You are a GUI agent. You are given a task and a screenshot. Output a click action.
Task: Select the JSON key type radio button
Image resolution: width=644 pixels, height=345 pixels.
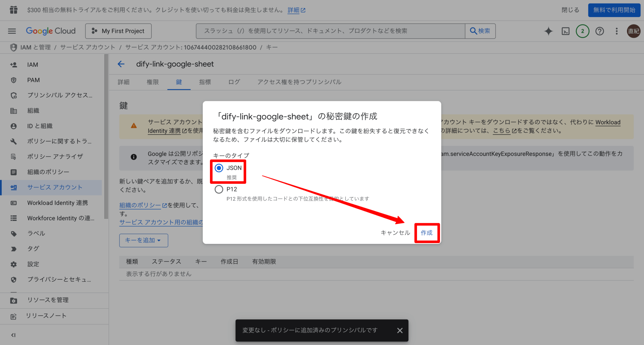pos(219,168)
